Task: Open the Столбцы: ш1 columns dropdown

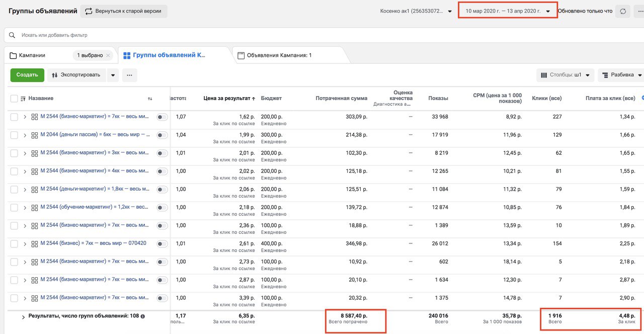Action: pos(565,75)
